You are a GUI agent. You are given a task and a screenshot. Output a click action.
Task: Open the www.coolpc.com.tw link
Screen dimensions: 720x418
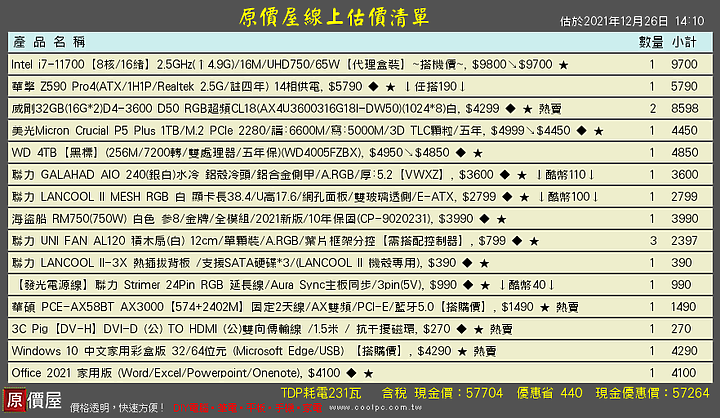tap(376, 407)
